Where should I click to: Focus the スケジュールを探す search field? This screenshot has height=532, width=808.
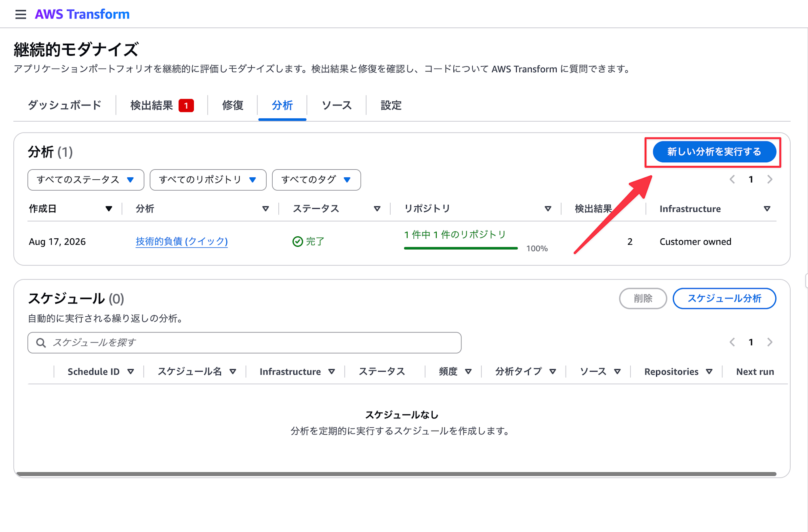[244, 343]
